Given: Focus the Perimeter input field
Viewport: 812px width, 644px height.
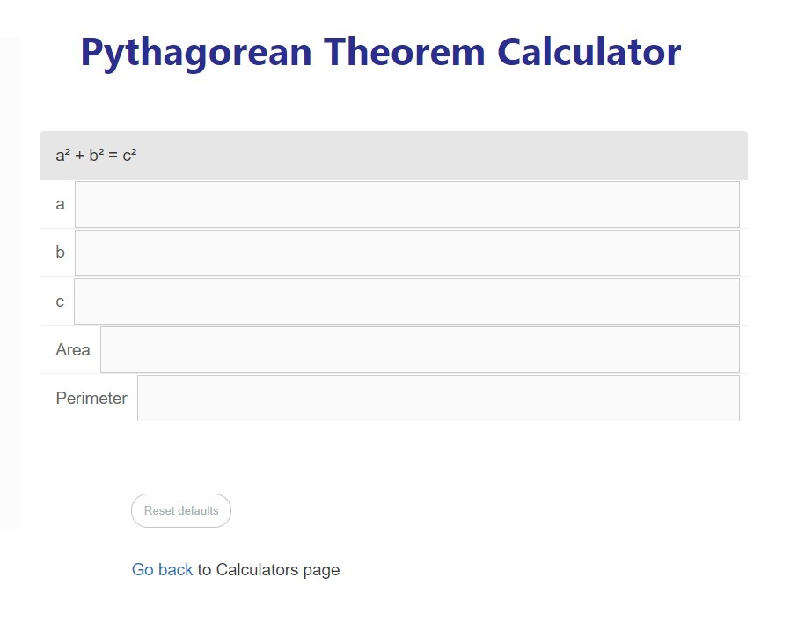Looking at the screenshot, I should tap(438, 398).
